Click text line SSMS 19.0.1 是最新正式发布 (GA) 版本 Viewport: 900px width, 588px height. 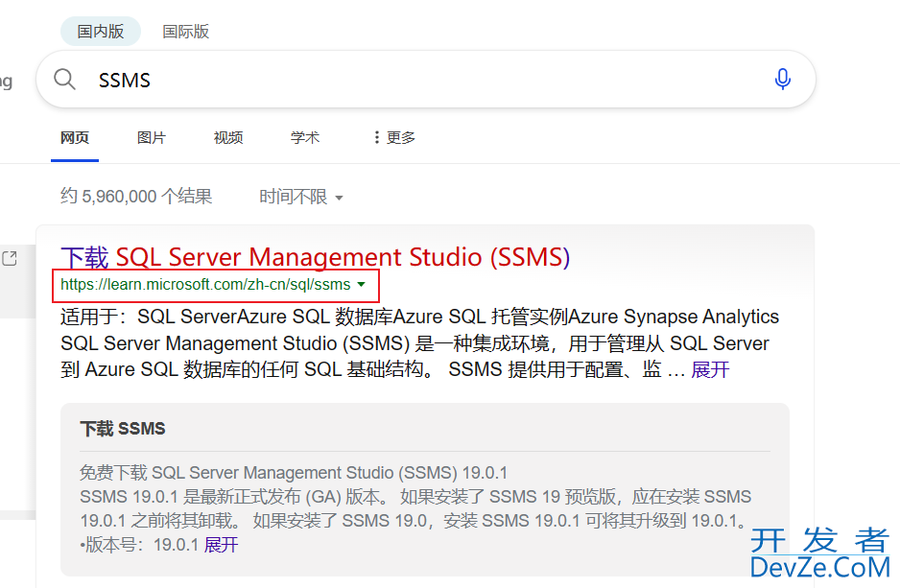pos(235,497)
